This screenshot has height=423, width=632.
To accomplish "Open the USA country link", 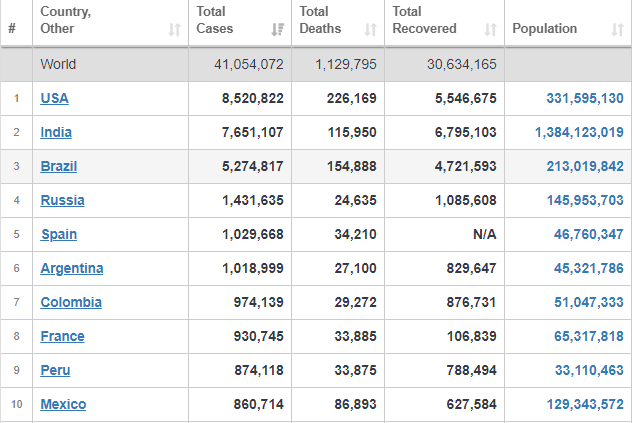I will 54,98.
